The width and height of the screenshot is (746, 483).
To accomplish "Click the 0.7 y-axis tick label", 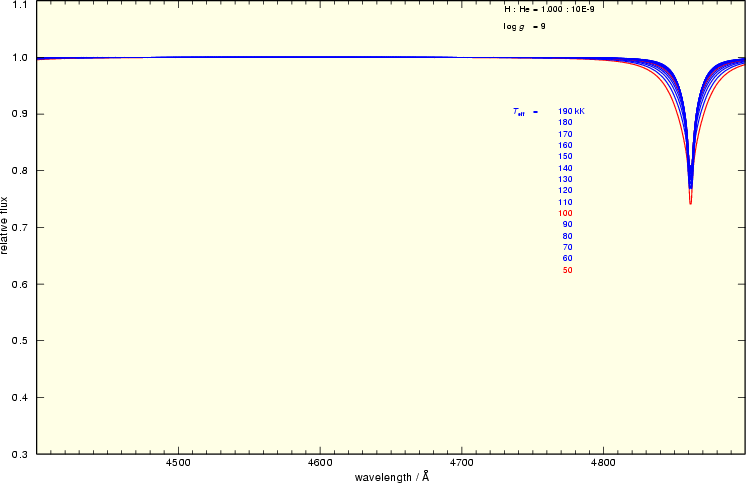I will pyautogui.click(x=20, y=227).
